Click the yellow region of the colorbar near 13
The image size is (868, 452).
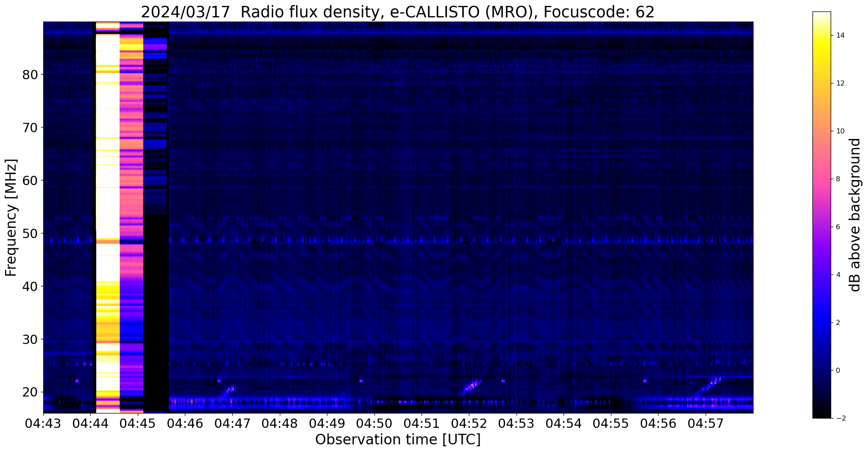coord(821,59)
